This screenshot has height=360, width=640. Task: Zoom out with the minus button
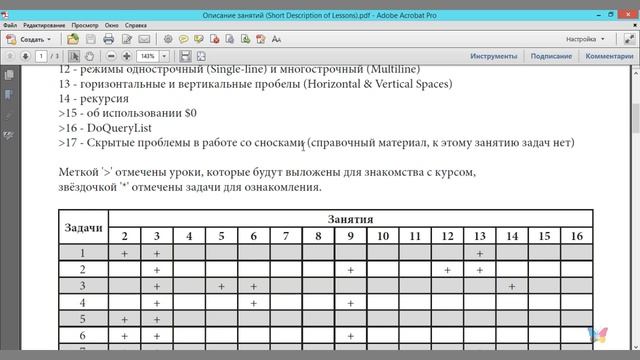click(x=111, y=56)
